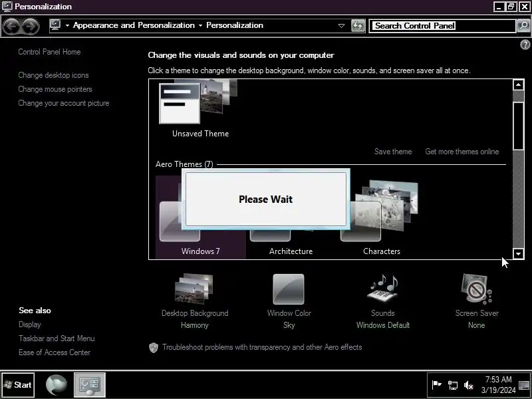Open the Display link under See also
Screen dimensions: 532x399
click(x=29, y=325)
